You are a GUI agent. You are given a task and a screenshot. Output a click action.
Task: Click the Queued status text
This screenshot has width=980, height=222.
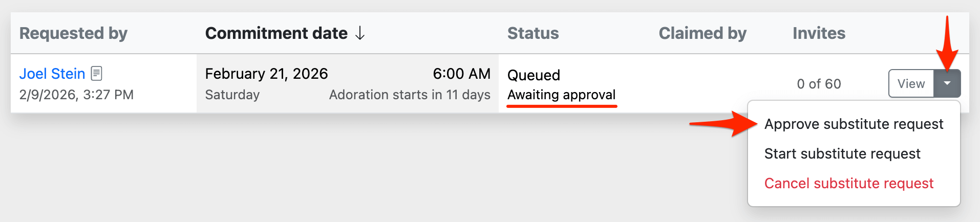(534, 75)
